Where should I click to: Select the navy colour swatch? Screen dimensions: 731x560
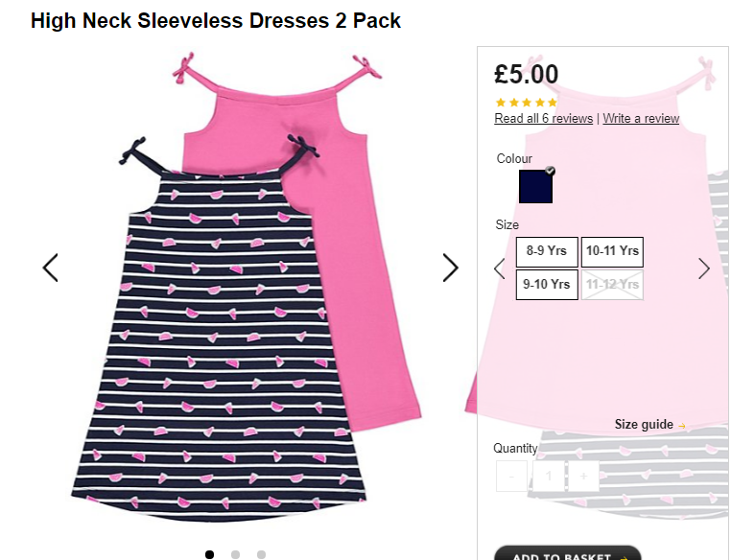click(x=535, y=186)
